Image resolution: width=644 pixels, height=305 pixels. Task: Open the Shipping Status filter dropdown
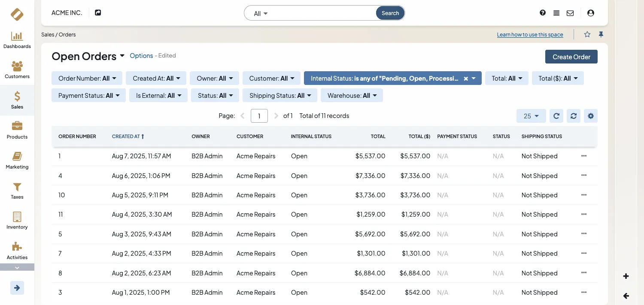click(x=280, y=96)
